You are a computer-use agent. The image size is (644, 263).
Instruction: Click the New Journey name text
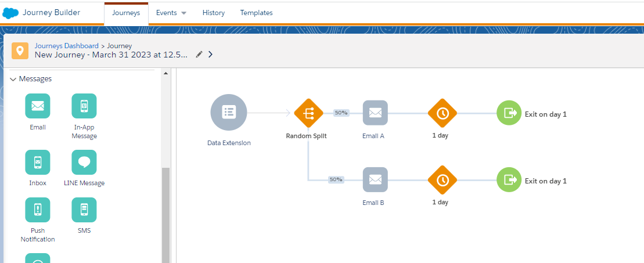pos(111,55)
